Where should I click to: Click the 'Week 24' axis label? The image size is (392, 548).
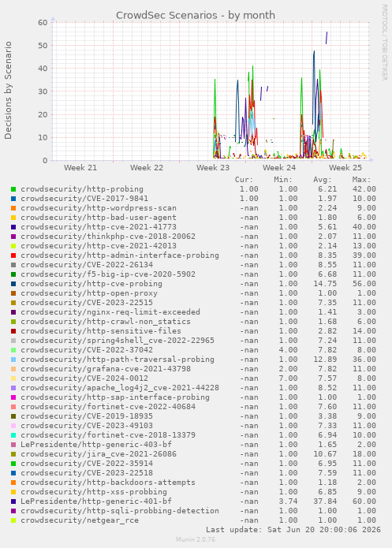tap(279, 168)
